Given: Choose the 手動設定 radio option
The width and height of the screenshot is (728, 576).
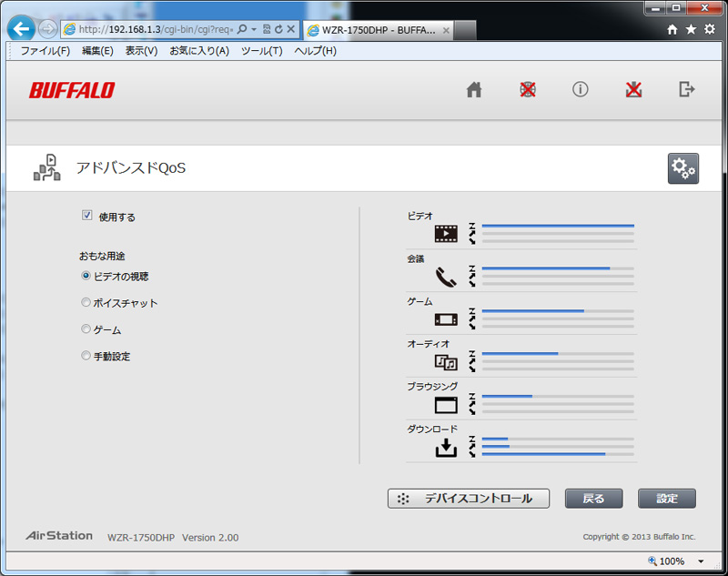Looking at the screenshot, I should (86, 357).
